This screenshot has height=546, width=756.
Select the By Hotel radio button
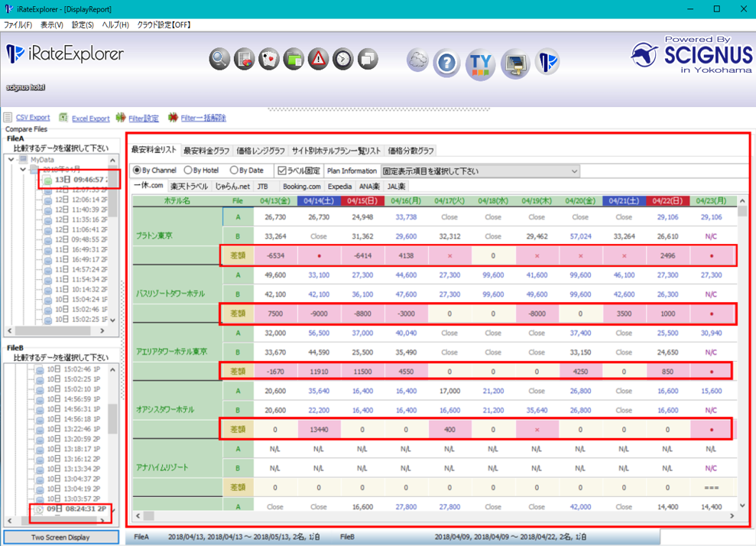point(190,171)
